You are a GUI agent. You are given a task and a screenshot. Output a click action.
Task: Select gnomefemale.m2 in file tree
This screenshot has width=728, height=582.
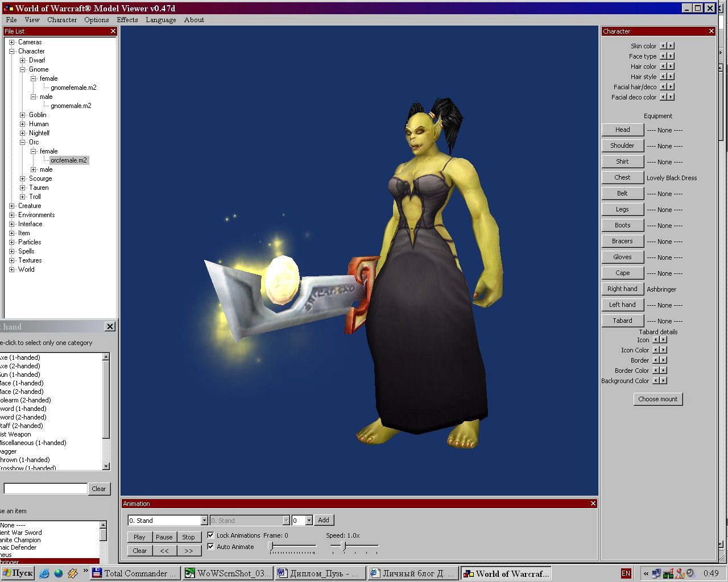pyautogui.click(x=73, y=88)
